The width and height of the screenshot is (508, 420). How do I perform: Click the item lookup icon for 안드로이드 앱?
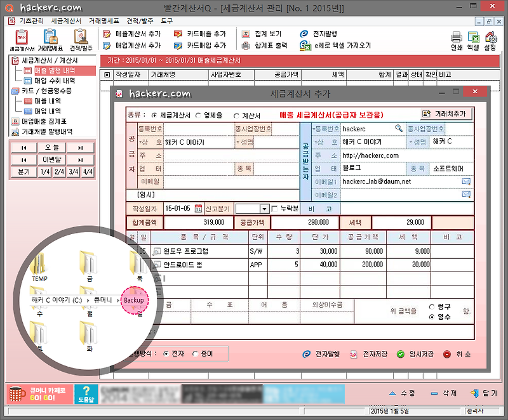pos(157,265)
